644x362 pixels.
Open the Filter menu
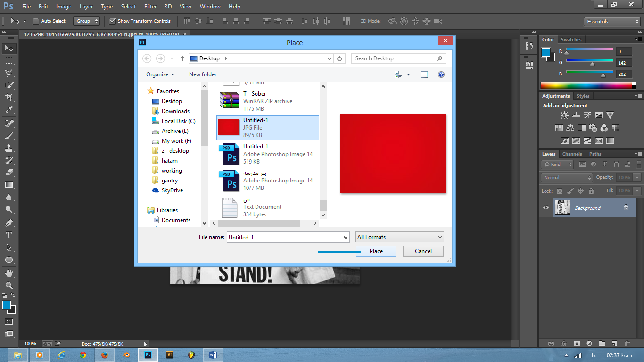pyautogui.click(x=150, y=7)
